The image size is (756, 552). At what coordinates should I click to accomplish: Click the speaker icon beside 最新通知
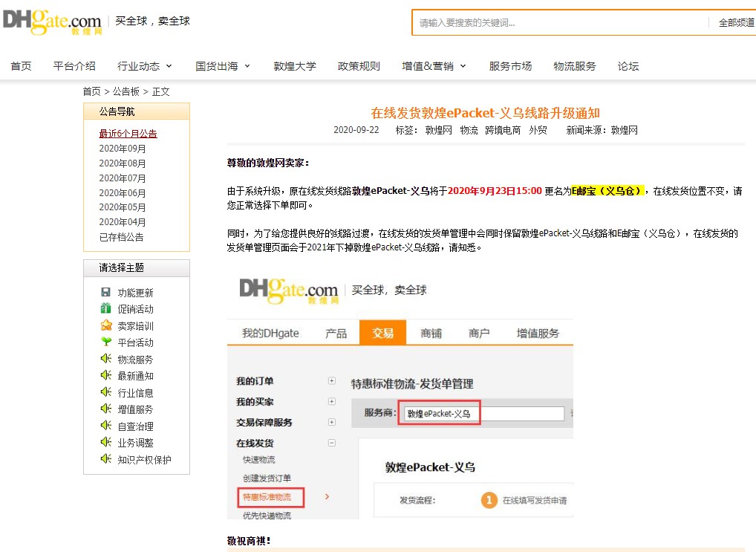[105, 375]
